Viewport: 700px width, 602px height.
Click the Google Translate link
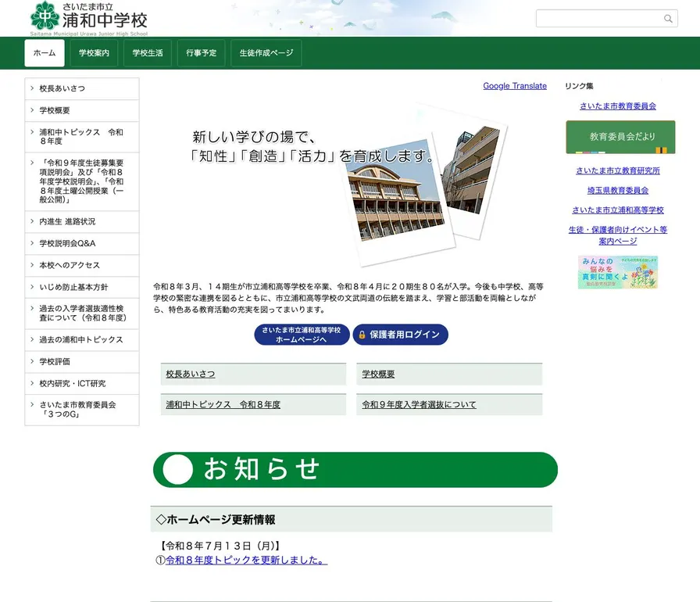[x=515, y=86]
